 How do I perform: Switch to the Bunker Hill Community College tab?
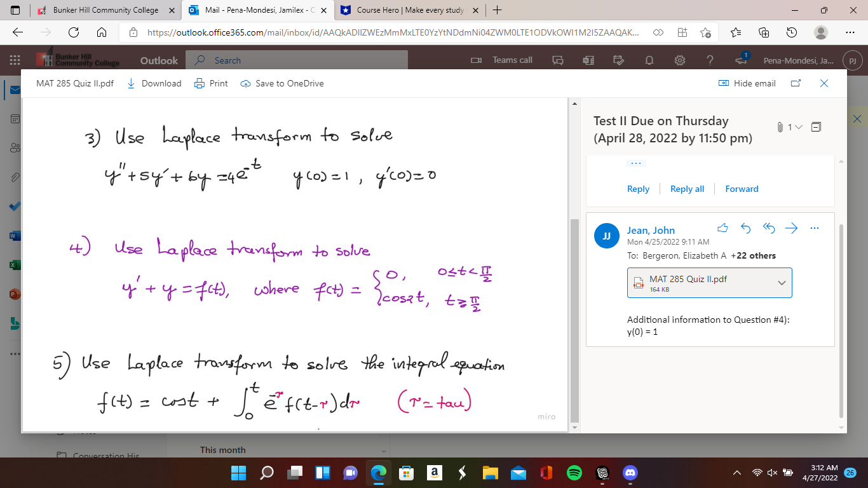point(105,10)
